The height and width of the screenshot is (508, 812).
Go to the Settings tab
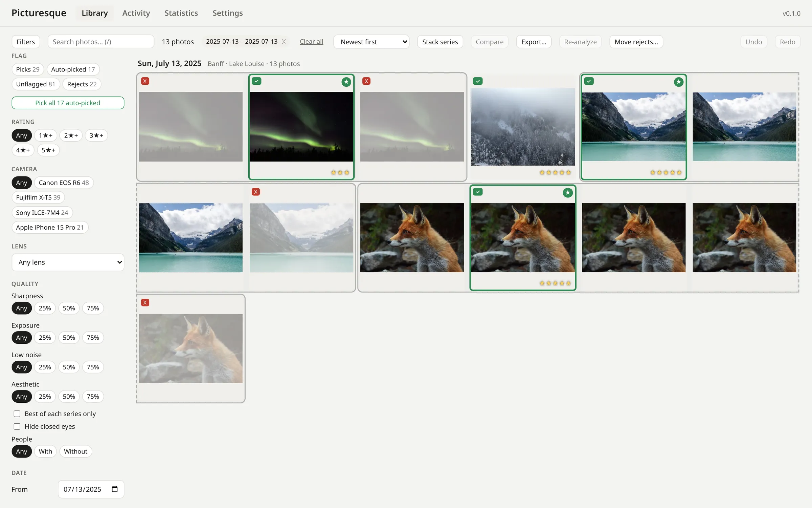[x=227, y=13]
